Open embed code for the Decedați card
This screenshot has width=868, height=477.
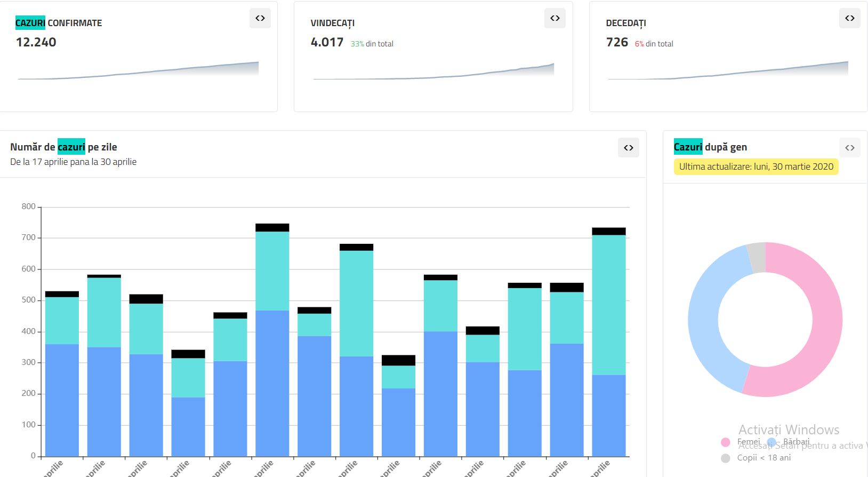pyautogui.click(x=849, y=18)
